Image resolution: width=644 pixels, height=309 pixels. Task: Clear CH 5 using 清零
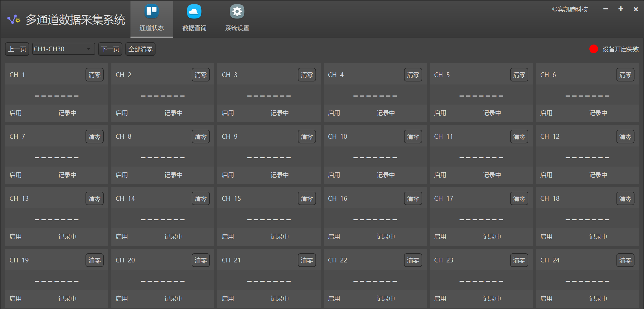tap(519, 75)
